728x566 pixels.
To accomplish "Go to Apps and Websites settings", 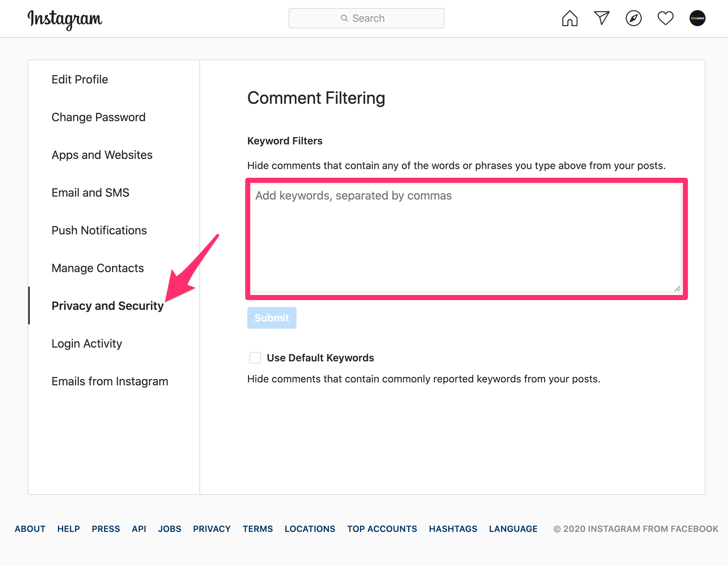I will click(102, 155).
